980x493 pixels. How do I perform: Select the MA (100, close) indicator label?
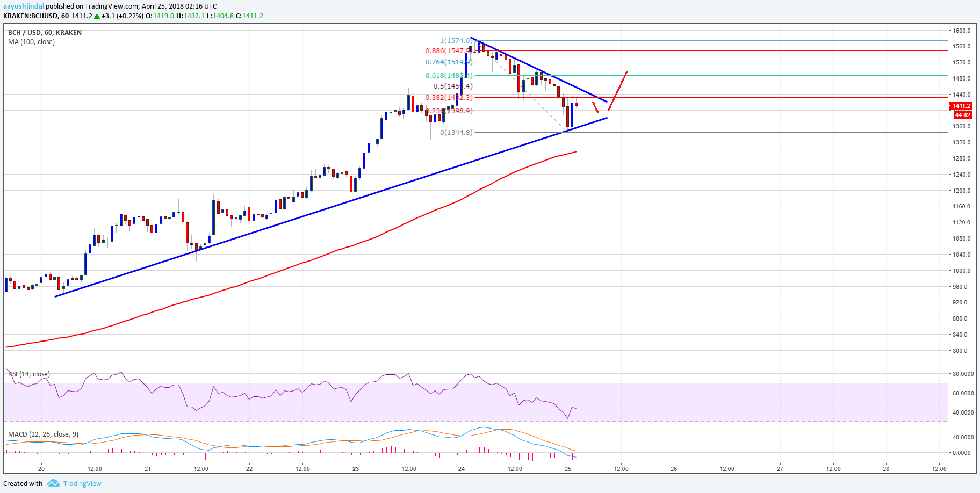tap(31, 42)
